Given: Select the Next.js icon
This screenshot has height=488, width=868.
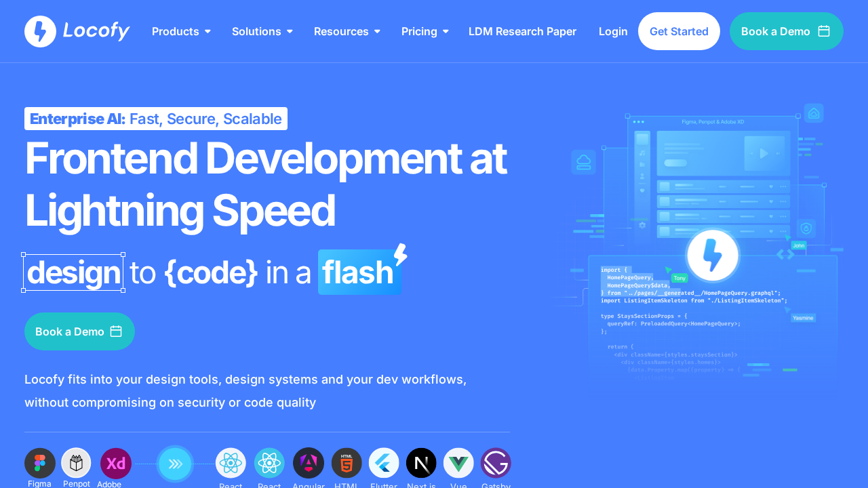Looking at the screenshot, I should (421, 463).
